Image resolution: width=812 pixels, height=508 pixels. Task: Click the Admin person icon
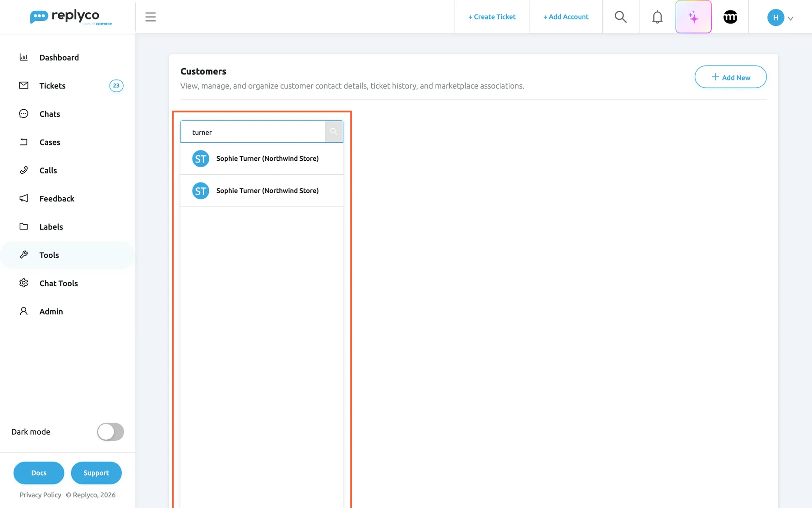click(24, 311)
